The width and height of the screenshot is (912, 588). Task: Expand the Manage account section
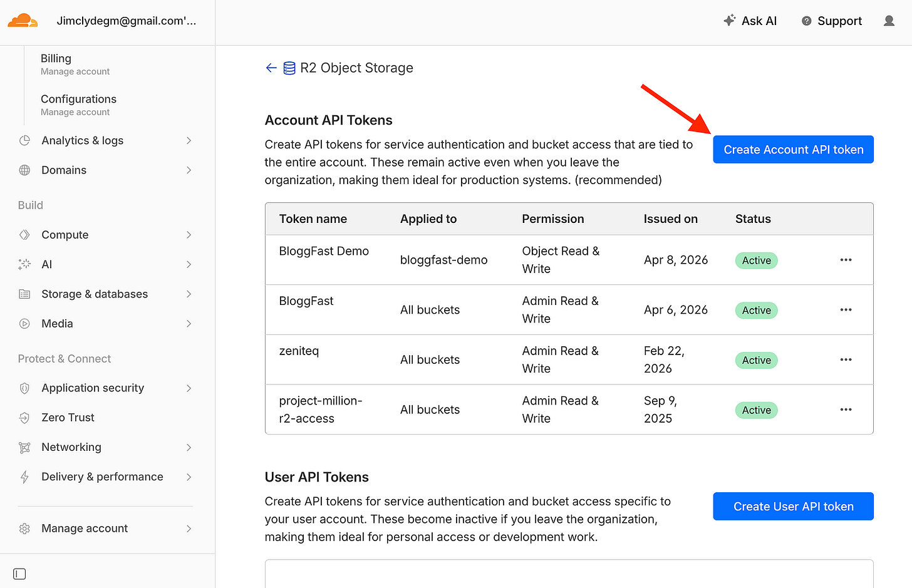coord(189,528)
